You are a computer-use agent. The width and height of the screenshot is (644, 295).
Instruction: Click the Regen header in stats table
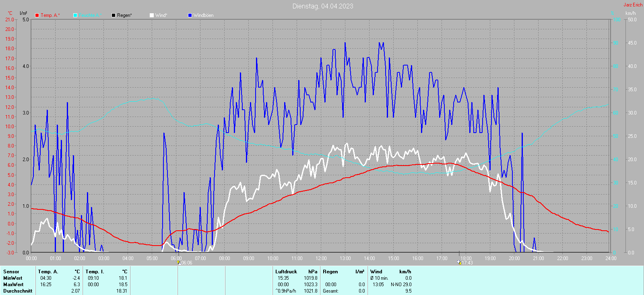point(330,272)
